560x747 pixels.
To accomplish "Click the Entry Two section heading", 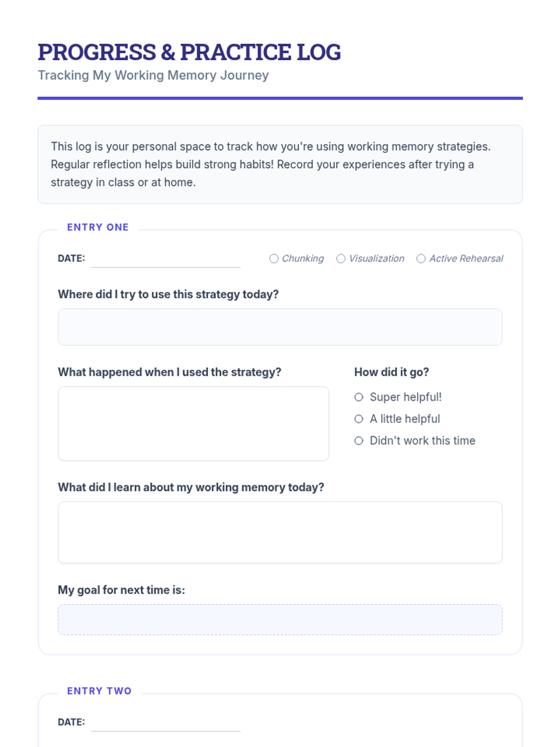I will tap(99, 691).
